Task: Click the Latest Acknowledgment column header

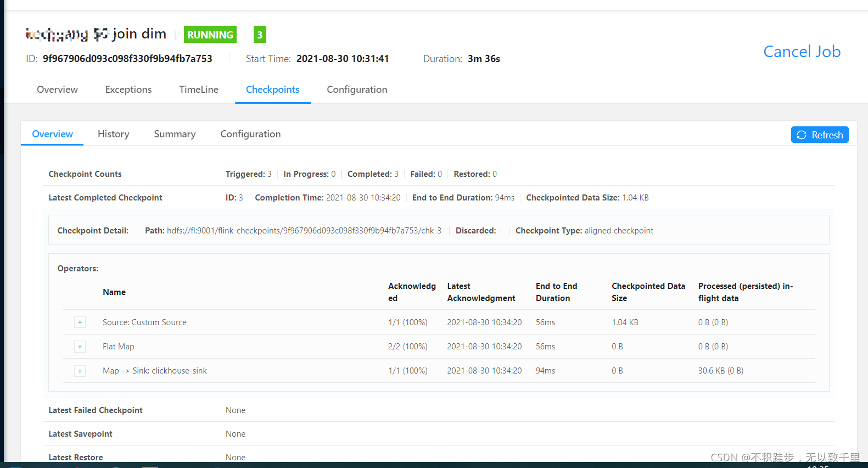Action: tap(481, 292)
